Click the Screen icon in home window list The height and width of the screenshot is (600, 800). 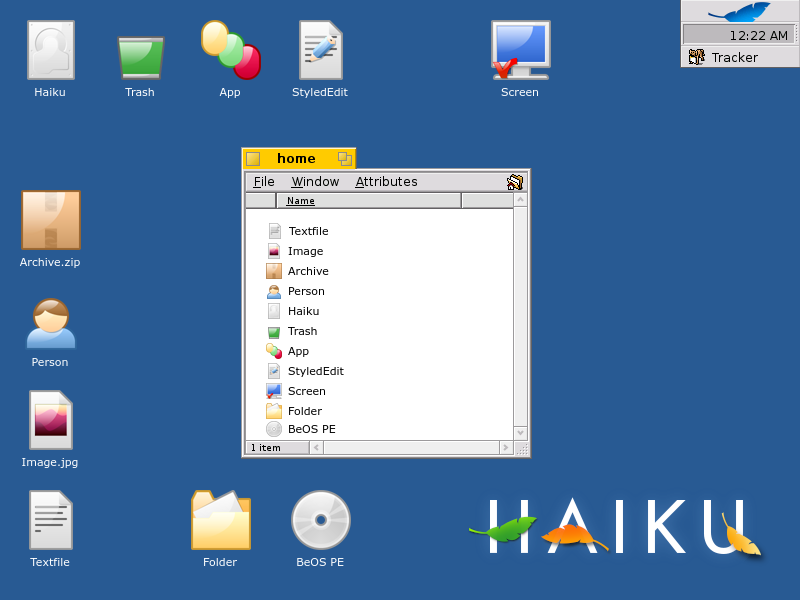(274, 391)
